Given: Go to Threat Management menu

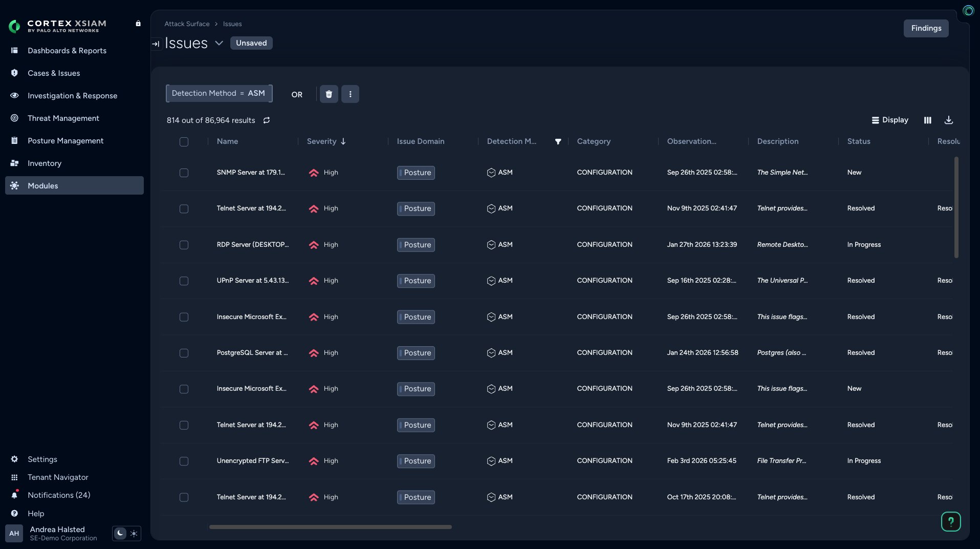Looking at the screenshot, I should point(63,118).
